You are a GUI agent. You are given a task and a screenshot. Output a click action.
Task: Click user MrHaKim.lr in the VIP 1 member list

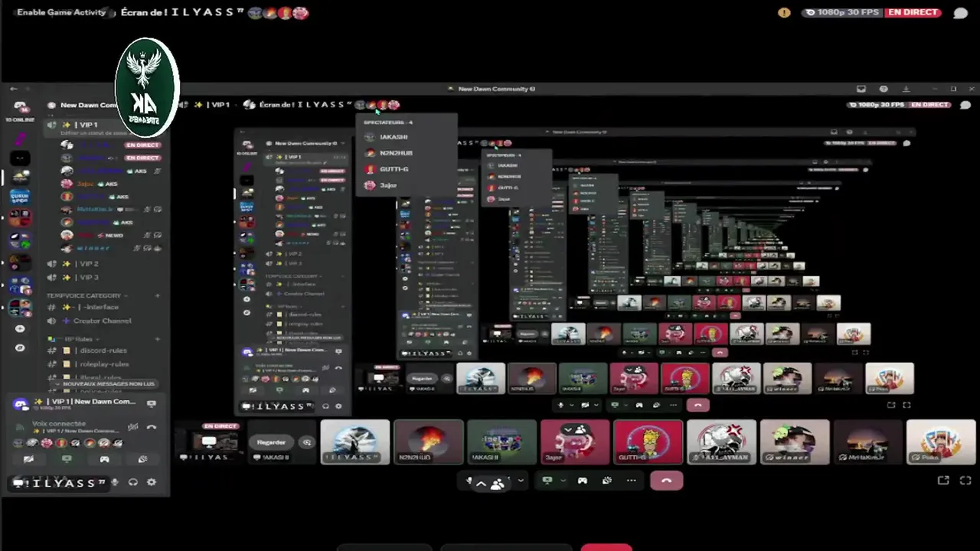[94, 209]
